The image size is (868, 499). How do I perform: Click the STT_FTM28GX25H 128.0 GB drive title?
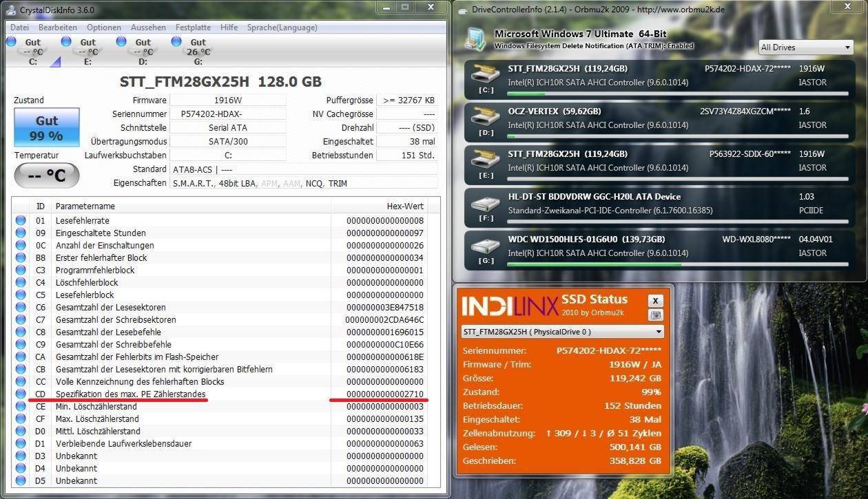220,81
